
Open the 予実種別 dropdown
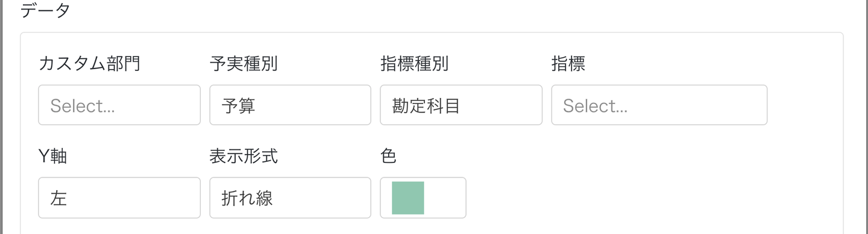(x=290, y=105)
